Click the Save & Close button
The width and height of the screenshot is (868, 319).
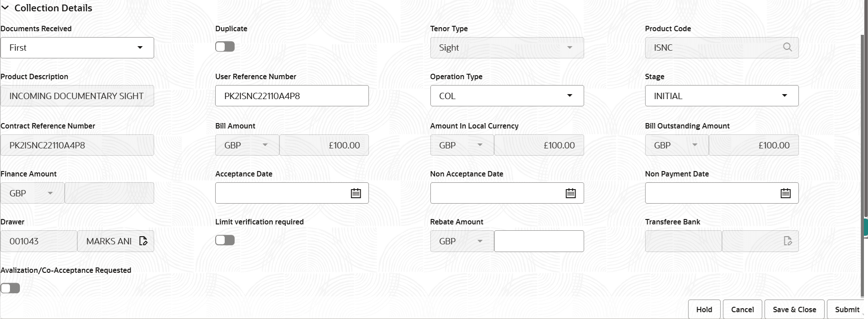coord(794,309)
